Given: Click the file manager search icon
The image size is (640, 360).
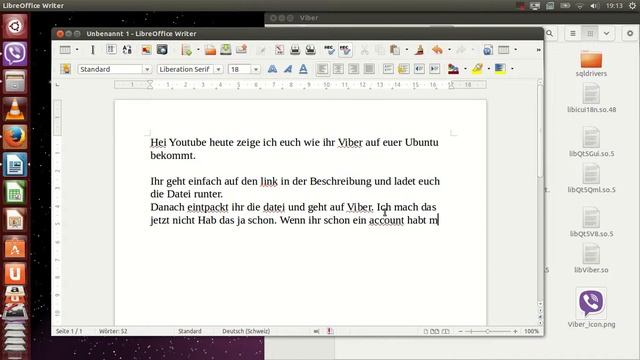Looking at the screenshot, I should click(x=550, y=33).
